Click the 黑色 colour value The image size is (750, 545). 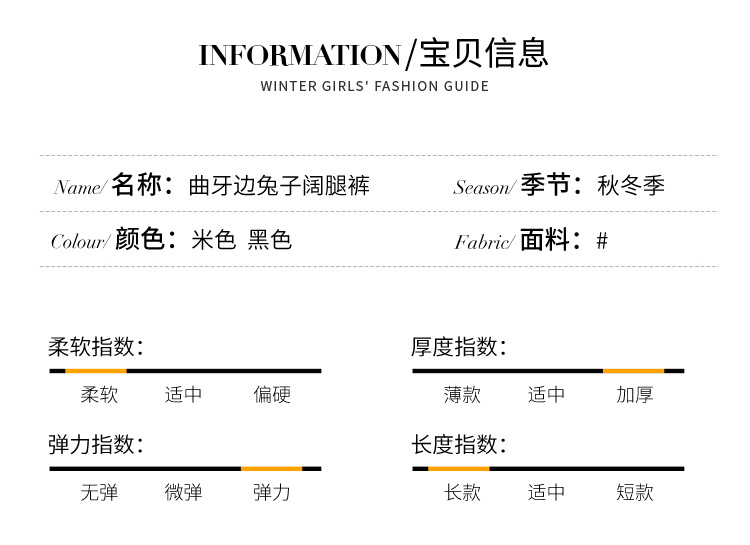(x=270, y=240)
